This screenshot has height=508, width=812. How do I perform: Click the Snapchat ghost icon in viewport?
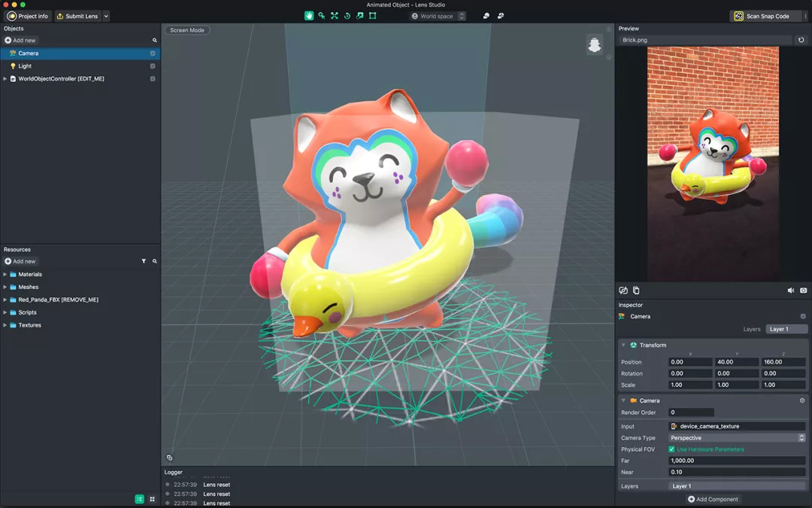pyautogui.click(x=595, y=45)
